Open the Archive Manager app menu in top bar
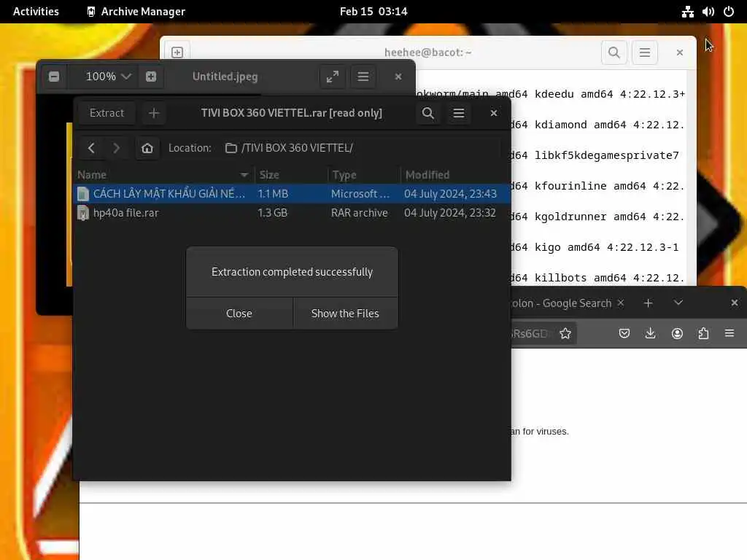Screen dimensions: 747x560 (x=136, y=12)
